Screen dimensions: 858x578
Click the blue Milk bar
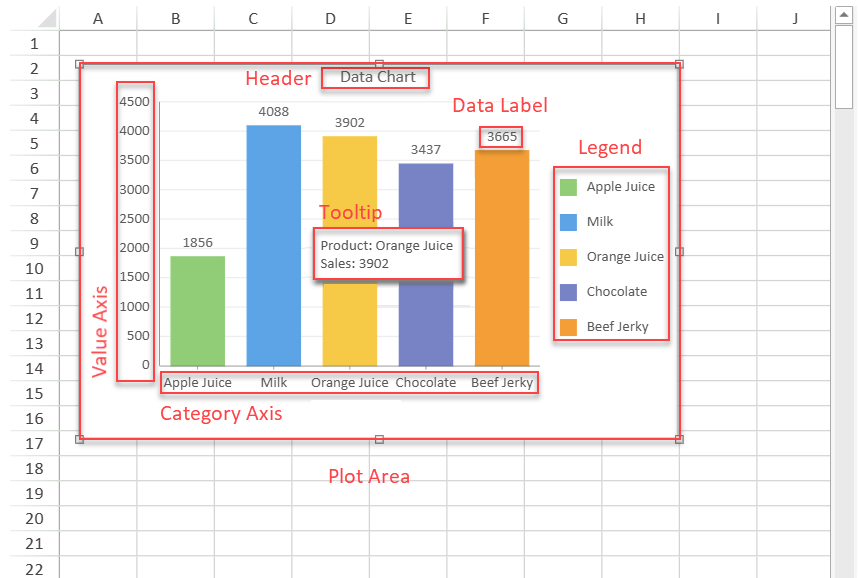[274, 245]
